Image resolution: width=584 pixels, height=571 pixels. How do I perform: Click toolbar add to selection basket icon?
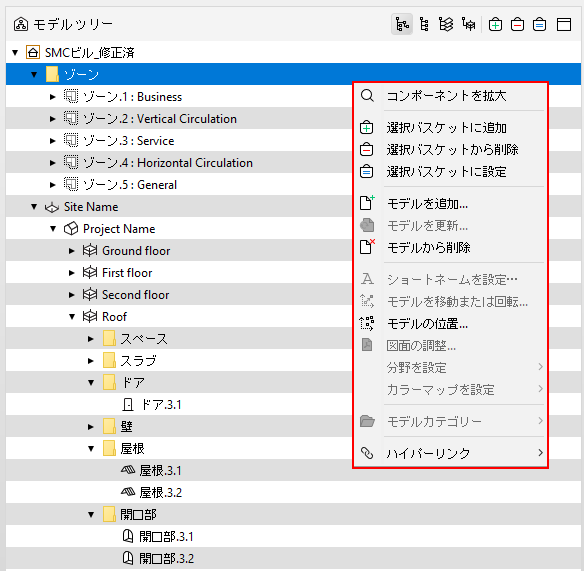click(495, 25)
